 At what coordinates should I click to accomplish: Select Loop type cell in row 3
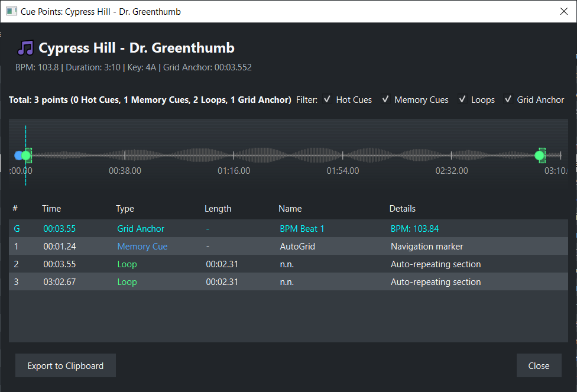pos(127,281)
